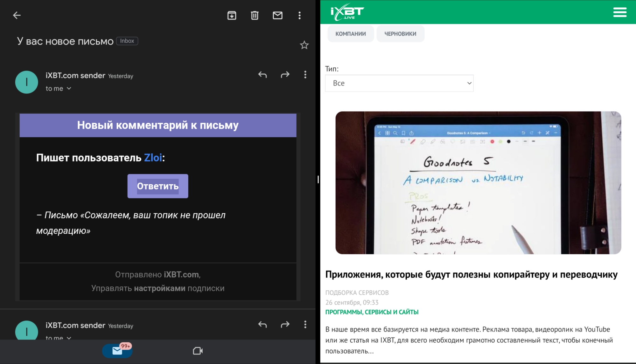The height and width of the screenshot is (364, 636).
Task: Mark email as unread envelope icon
Action: [x=277, y=15]
